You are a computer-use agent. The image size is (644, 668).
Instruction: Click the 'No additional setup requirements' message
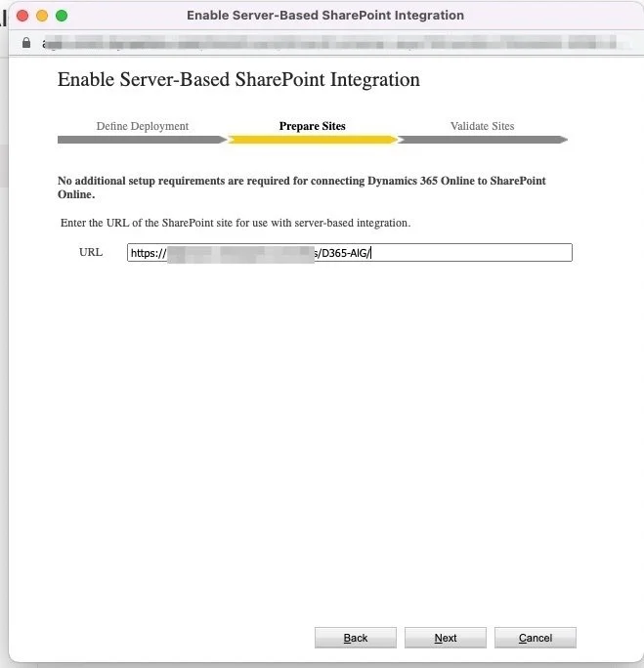tap(301, 188)
